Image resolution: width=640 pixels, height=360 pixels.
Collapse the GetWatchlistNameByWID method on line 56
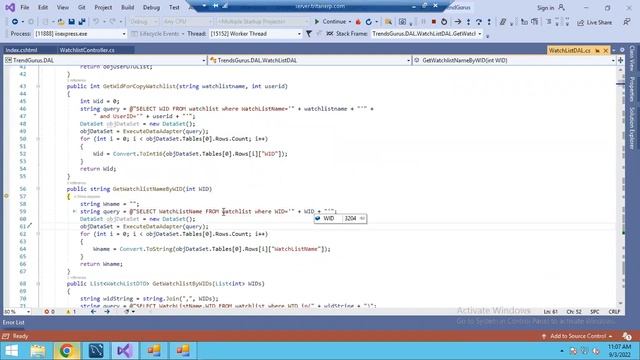tap(38, 189)
